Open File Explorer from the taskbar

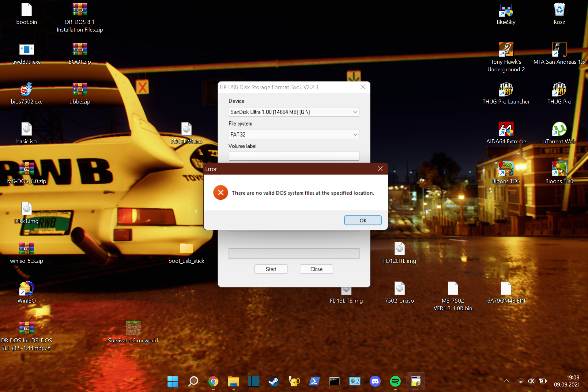pos(234,381)
